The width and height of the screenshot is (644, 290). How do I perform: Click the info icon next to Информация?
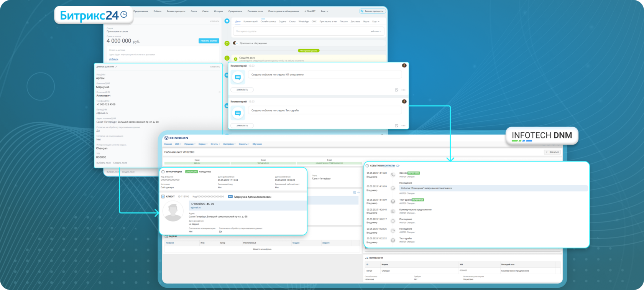[163, 172]
